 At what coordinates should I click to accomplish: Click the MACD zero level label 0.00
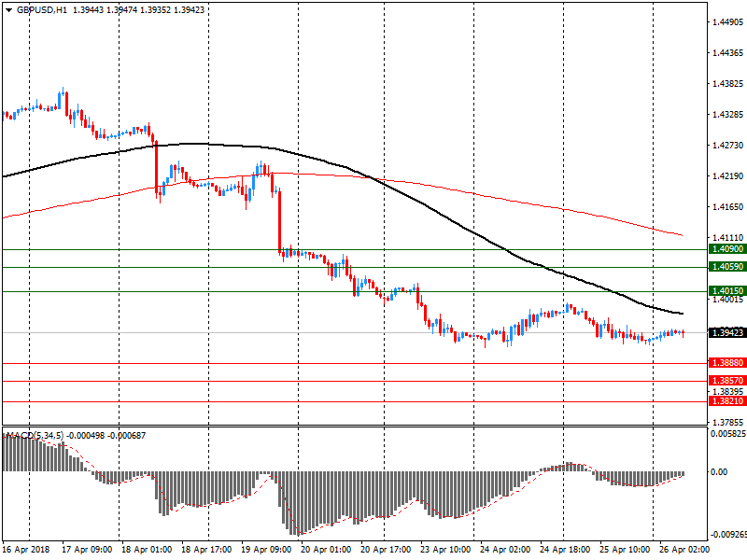click(719, 471)
